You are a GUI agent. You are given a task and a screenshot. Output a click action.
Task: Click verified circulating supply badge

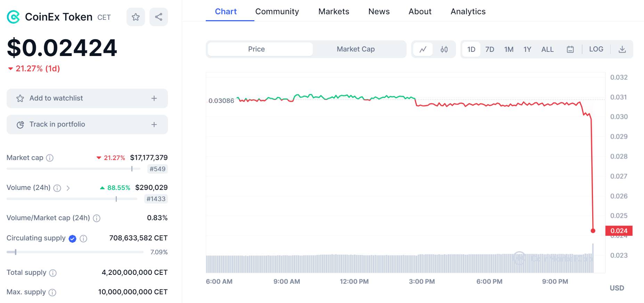click(72, 239)
